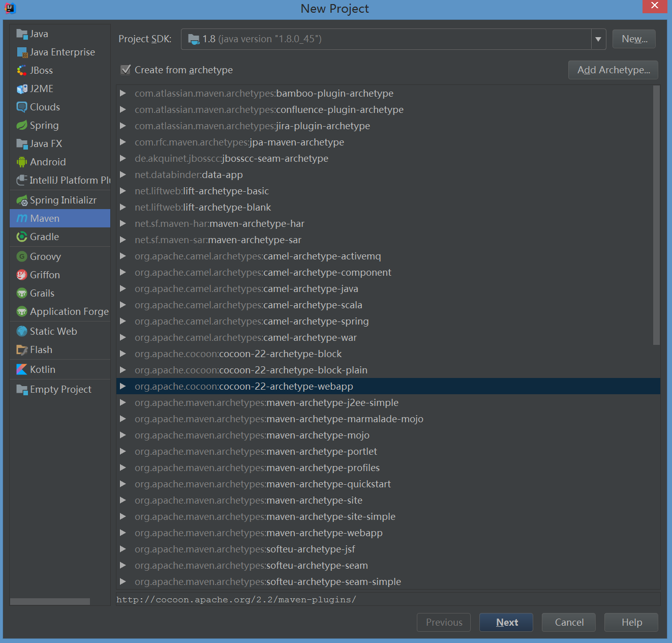Image resolution: width=672 pixels, height=643 pixels.
Task: Expand softeu-archetype-jsf entry
Action: (123, 549)
